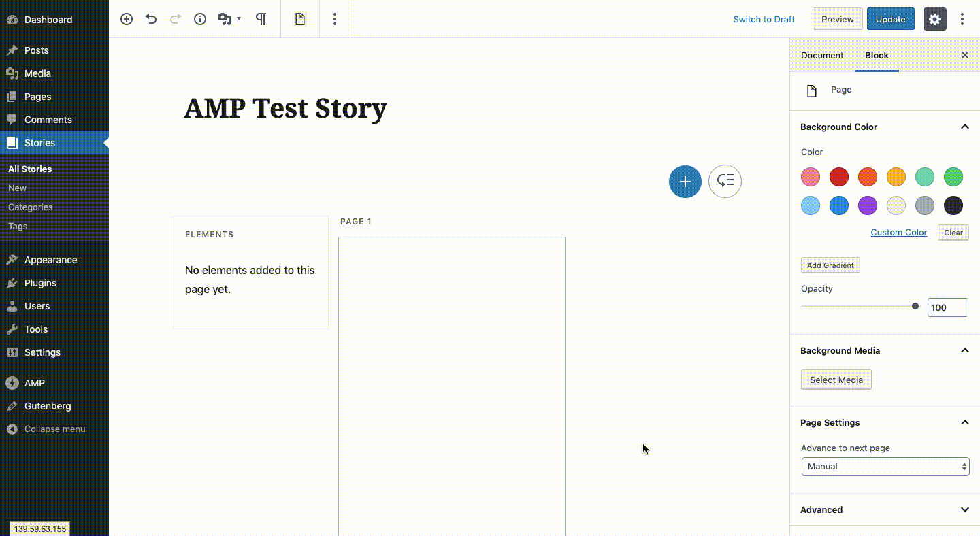Open the page reorder icon near the canvas
Image resolution: width=980 pixels, height=536 pixels.
coord(725,181)
